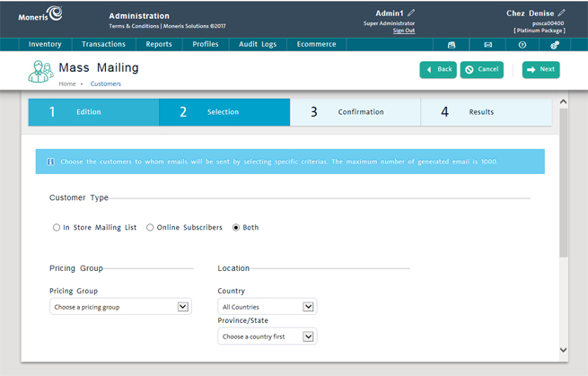Viewport: 588px width, 376px height.
Task: Open the settings gears icon
Action: [x=555, y=44]
